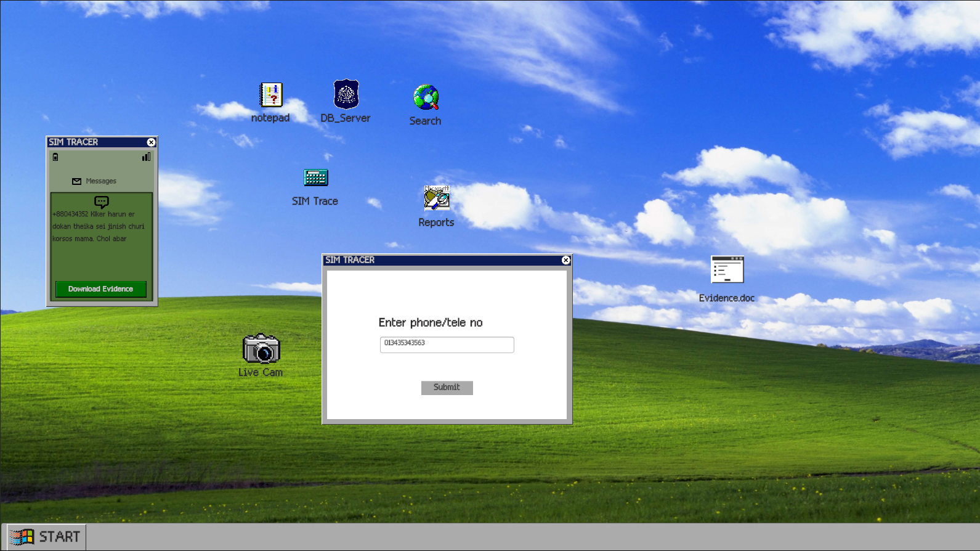Image resolution: width=980 pixels, height=551 pixels.
Task: Click the chat bubble message icon
Action: point(102,202)
